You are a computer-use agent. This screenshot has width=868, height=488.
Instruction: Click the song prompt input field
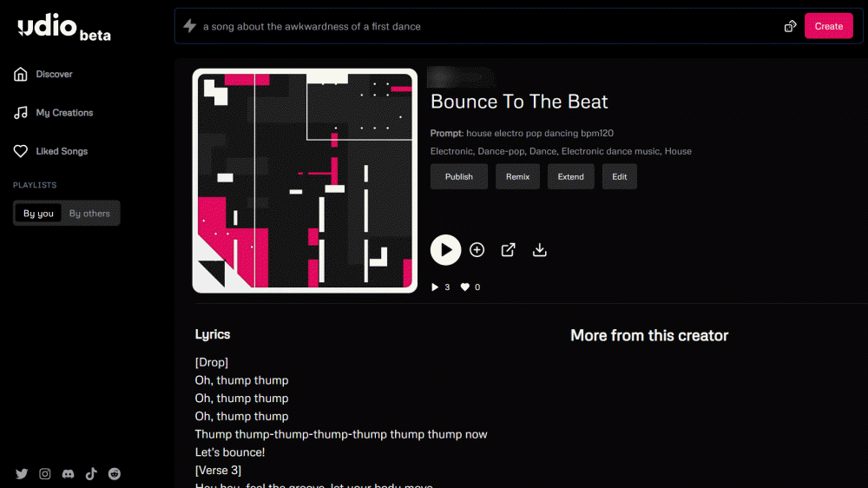[486, 26]
